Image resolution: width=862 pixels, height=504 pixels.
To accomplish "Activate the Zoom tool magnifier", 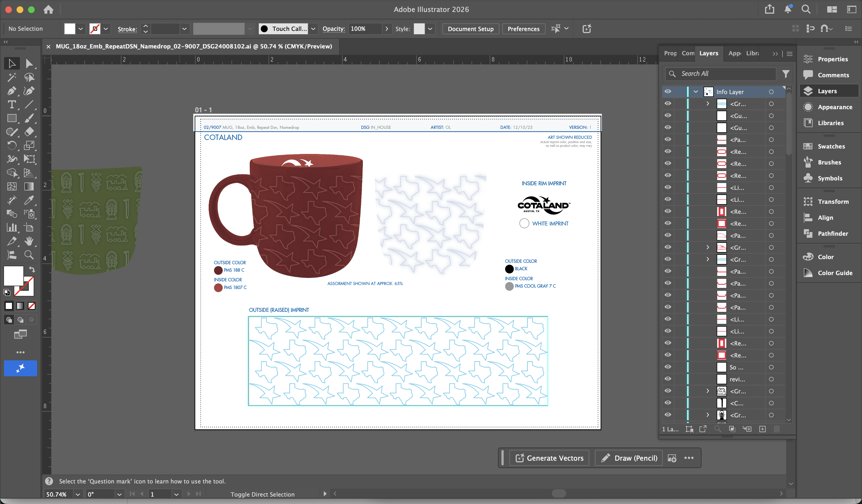I will (29, 255).
